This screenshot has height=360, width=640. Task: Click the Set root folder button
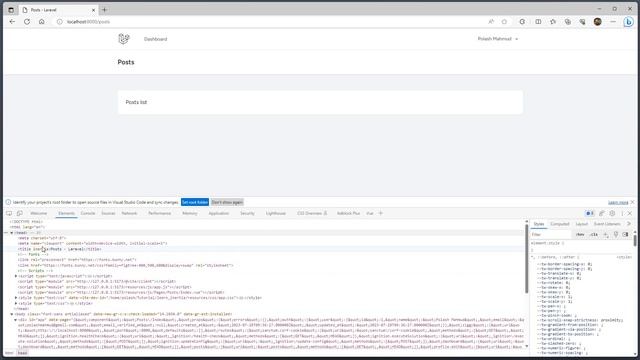pyautogui.click(x=195, y=202)
